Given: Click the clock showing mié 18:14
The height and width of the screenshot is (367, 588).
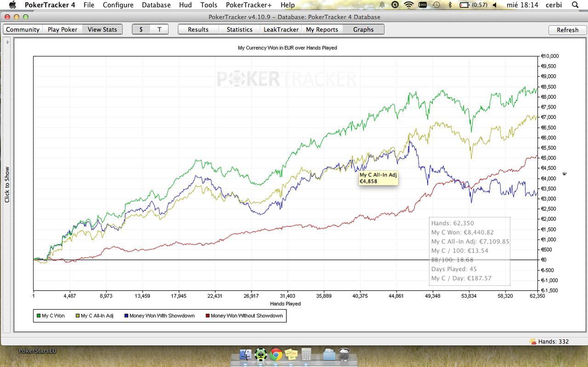Looking at the screenshot, I should (x=522, y=5).
